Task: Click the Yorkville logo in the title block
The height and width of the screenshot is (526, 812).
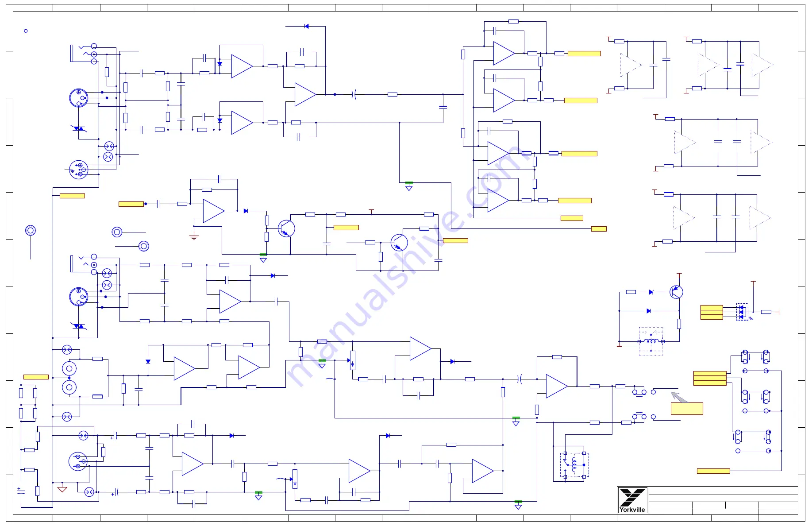Action: coord(632,500)
